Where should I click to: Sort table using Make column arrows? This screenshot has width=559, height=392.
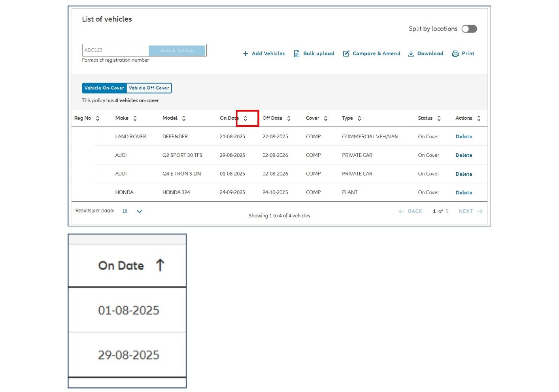(x=135, y=118)
